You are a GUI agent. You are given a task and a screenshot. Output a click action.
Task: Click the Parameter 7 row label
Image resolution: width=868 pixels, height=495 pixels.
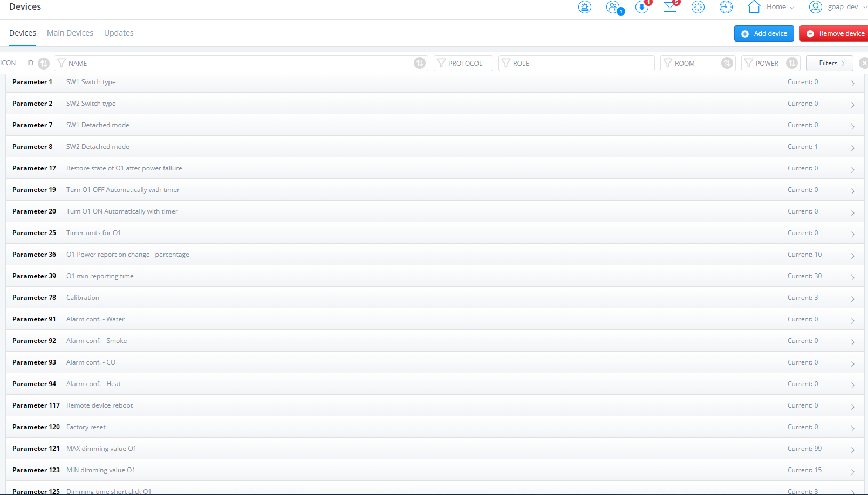tap(32, 125)
